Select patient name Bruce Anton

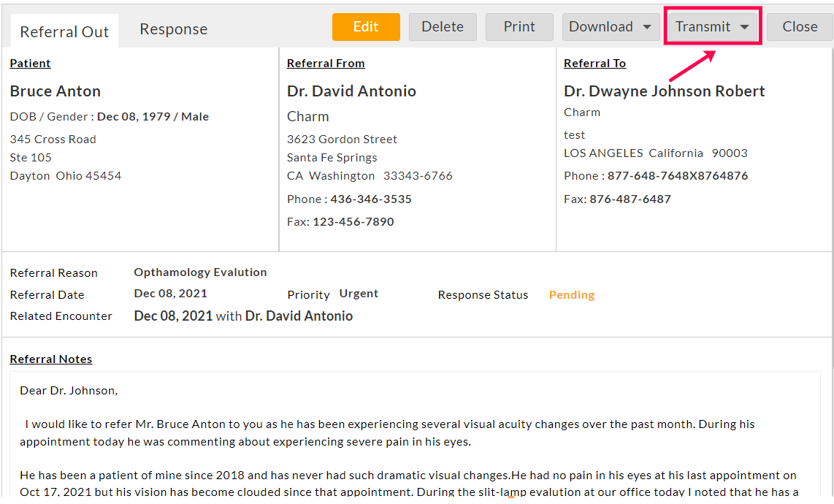tap(56, 91)
